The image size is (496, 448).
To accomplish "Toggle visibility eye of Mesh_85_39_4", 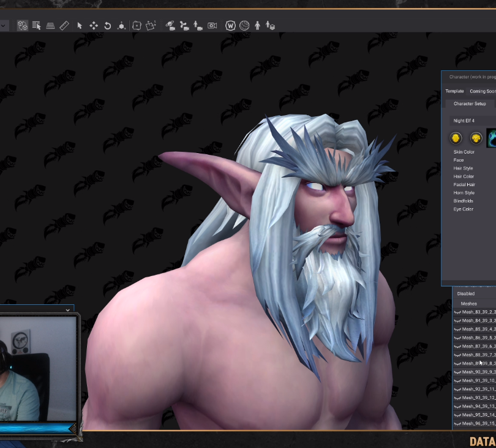I will click(457, 329).
